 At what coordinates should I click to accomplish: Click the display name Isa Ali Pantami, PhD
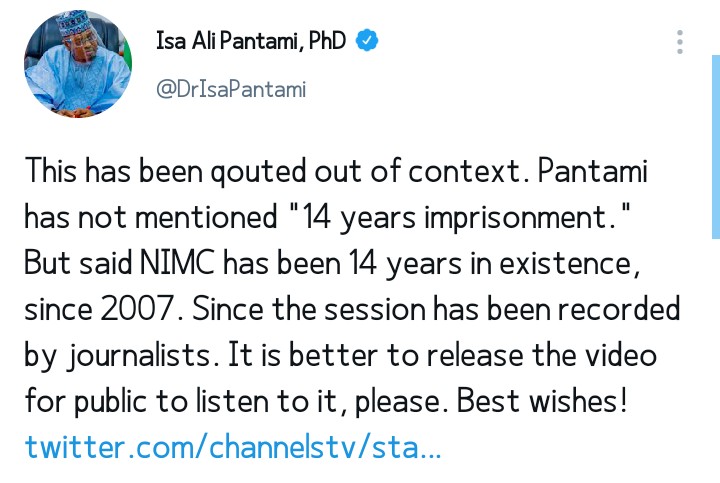pyautogui.click(x=251, y=41)
